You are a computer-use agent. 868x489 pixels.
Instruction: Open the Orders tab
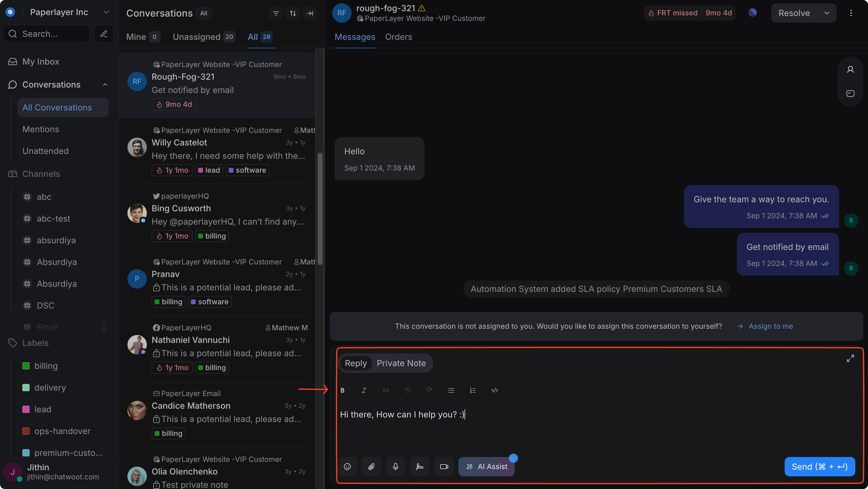click(399, 37)
